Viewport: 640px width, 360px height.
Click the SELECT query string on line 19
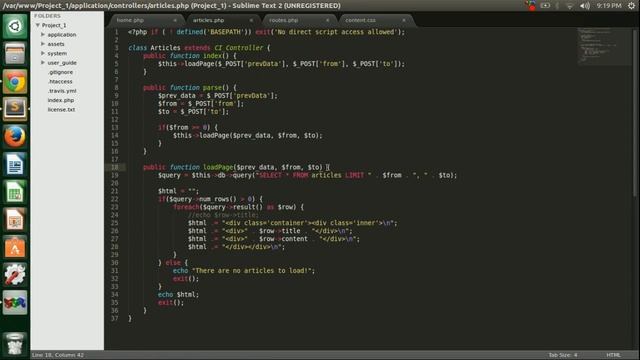pos(313,176)
